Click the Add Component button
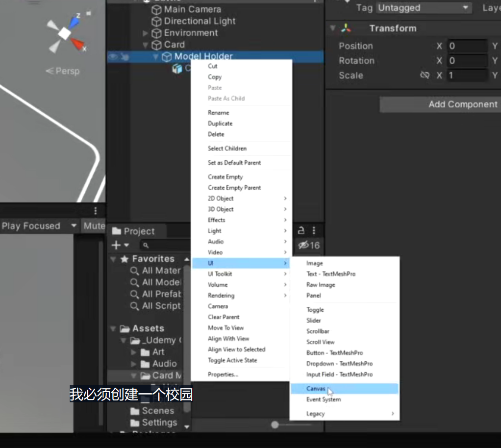This screenshot has width=501, height=448. (x=440, y=104)
